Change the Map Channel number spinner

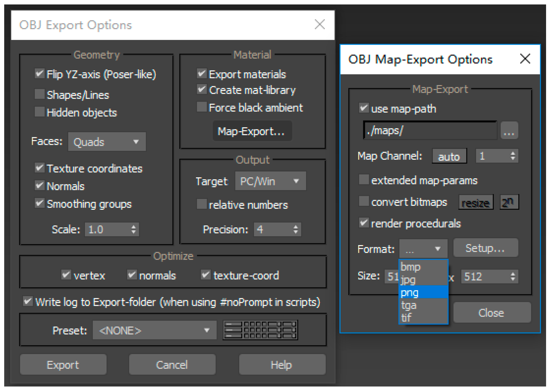click(x=513, y=156)
